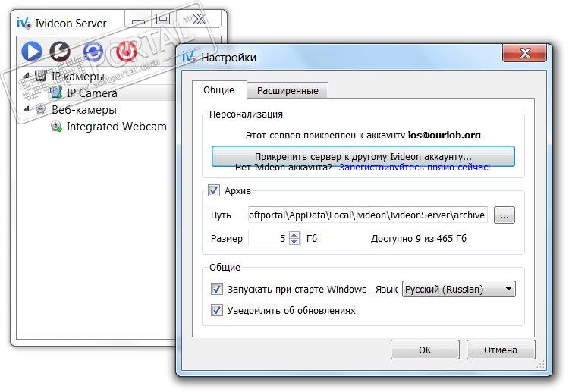Image resolution: width=572 pixels, height=392 pixels.
Task: Open the Язык language dropdown
Action: (x=458, y=289)
